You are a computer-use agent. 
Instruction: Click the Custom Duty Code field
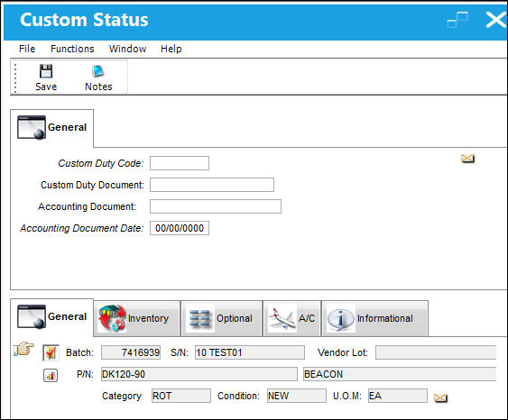coord(180,163)
